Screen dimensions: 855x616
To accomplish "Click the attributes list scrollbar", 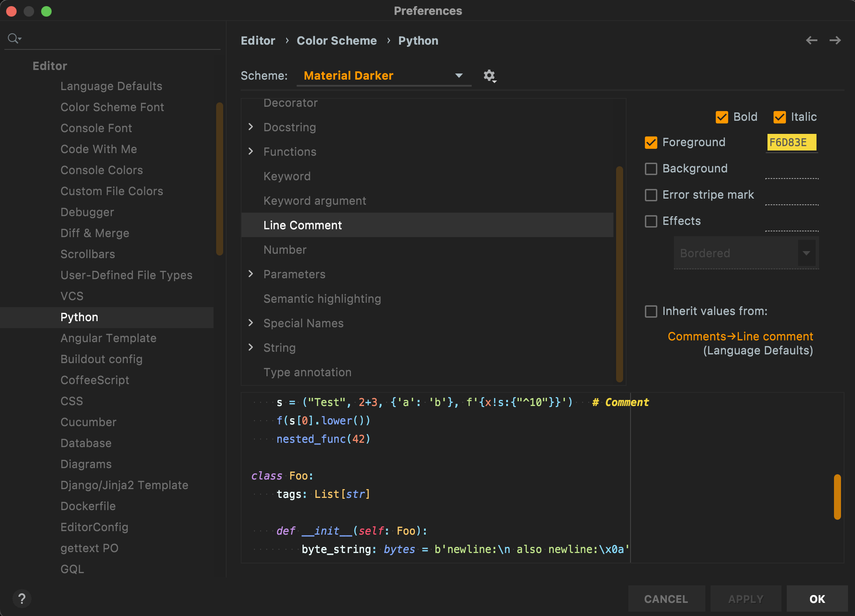I will coord(619,274).
